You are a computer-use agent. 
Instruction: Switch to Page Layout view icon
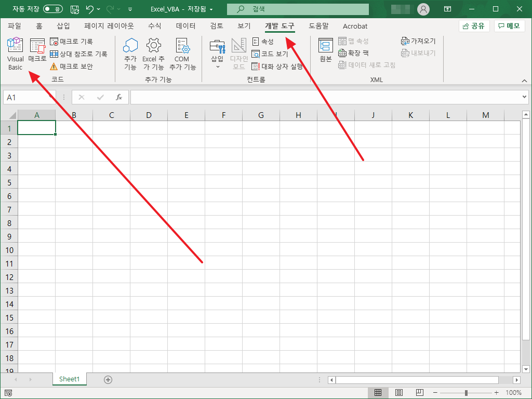[x=399, y=393]
